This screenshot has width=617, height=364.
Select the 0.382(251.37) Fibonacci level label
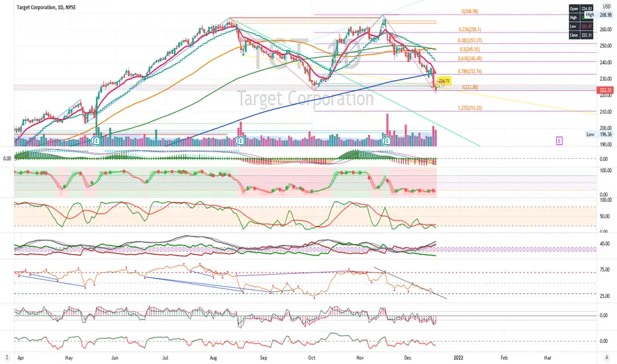coord(469,40)
